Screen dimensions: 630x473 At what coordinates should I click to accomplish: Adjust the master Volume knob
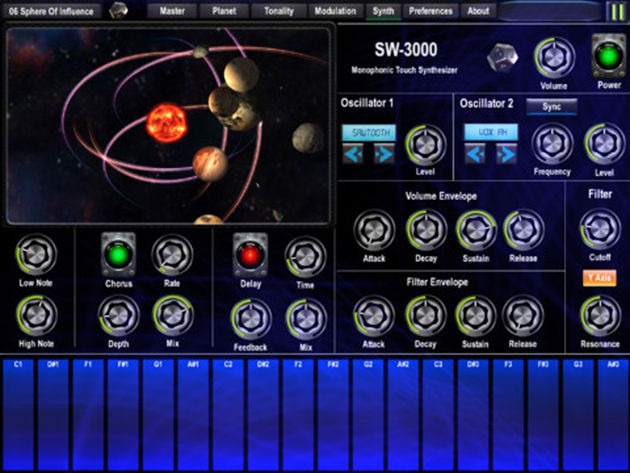click(554, 57)
